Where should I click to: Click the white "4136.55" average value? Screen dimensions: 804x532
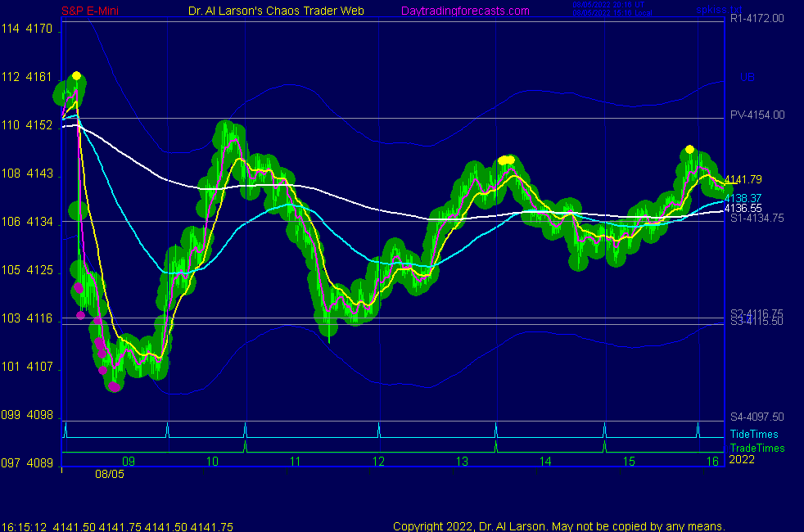(743, 208)
